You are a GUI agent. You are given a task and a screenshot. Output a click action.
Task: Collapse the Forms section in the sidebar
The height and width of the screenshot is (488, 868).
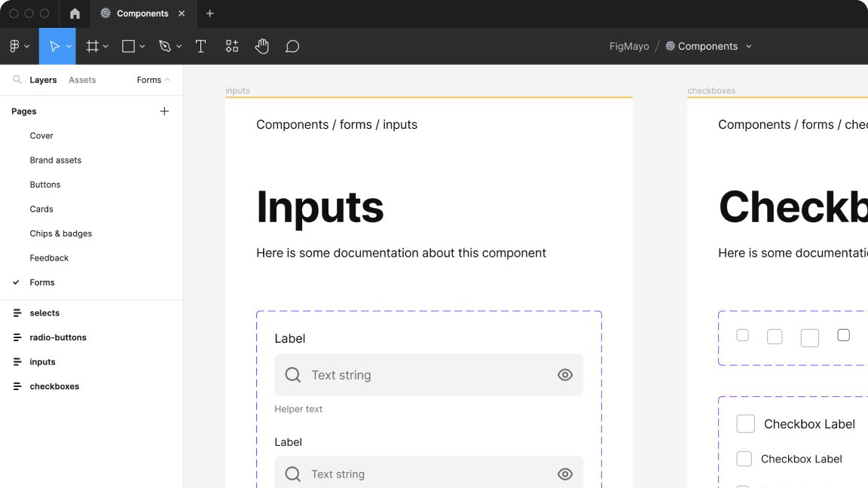click(167, 80)
